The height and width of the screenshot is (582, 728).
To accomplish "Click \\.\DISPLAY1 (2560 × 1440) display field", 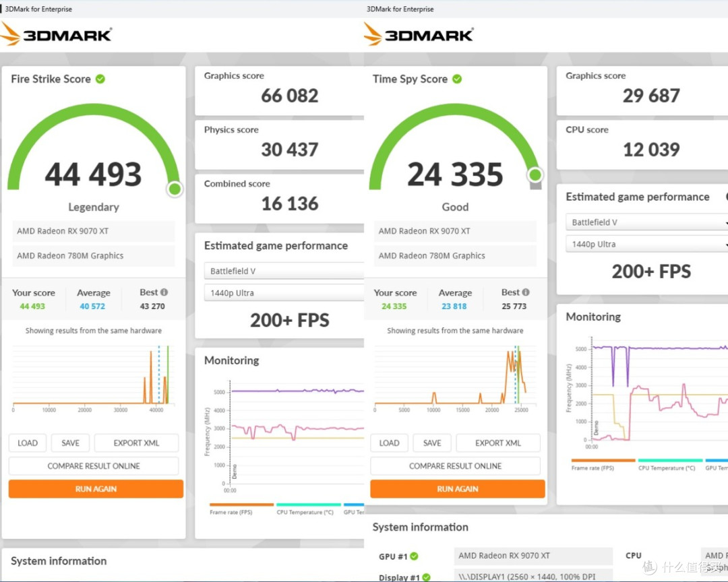I will coord(533,576).
